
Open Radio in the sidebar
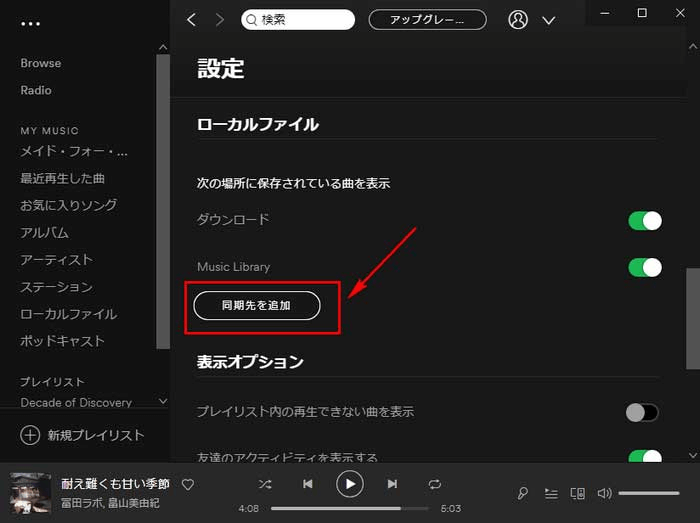click(x=36, y=90)
